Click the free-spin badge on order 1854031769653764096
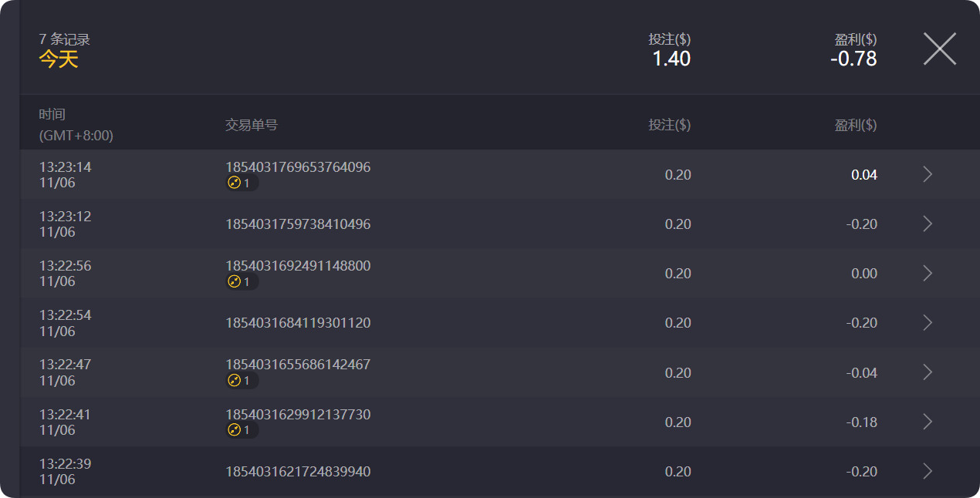This screenshot has height=498, width=980. click(242, 183)
